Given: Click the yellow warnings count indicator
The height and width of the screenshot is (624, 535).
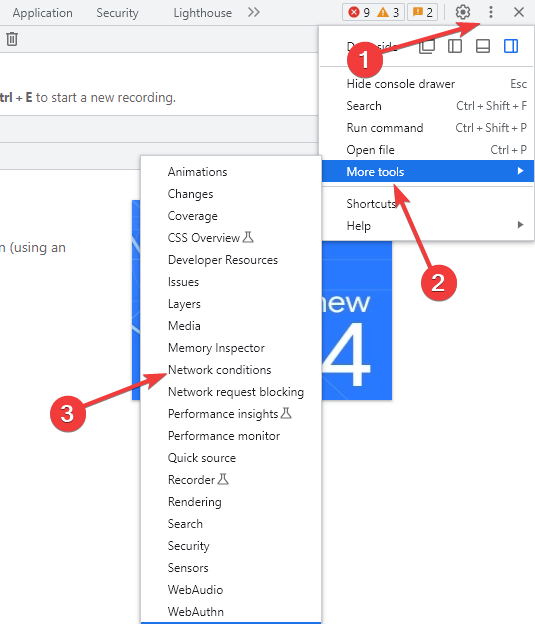Looking at the screenshot, I should click(x=388, y=12).
